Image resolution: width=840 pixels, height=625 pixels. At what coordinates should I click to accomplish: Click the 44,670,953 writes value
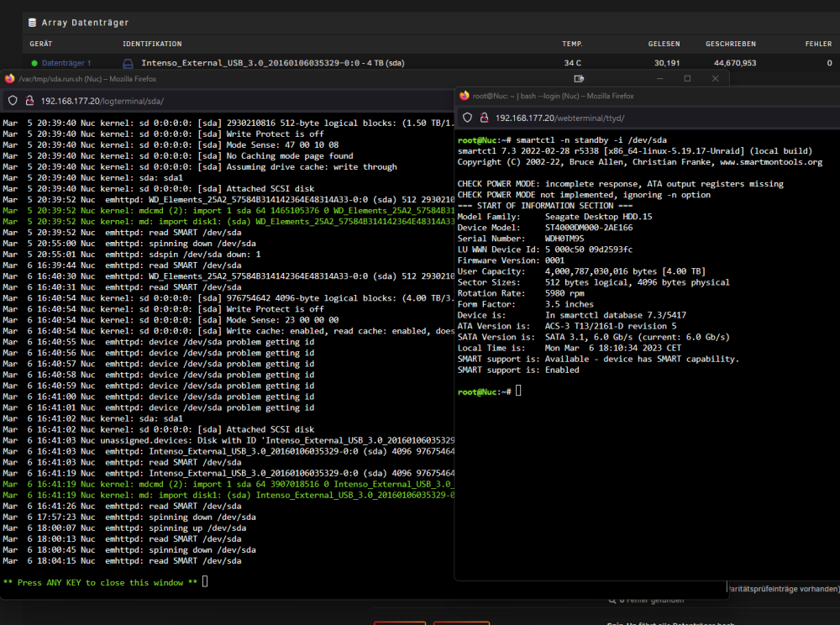[x=735, y=63]
